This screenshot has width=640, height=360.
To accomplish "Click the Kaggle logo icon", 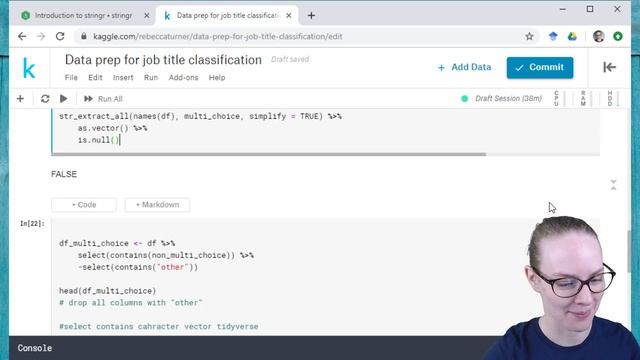I will 29,68.
